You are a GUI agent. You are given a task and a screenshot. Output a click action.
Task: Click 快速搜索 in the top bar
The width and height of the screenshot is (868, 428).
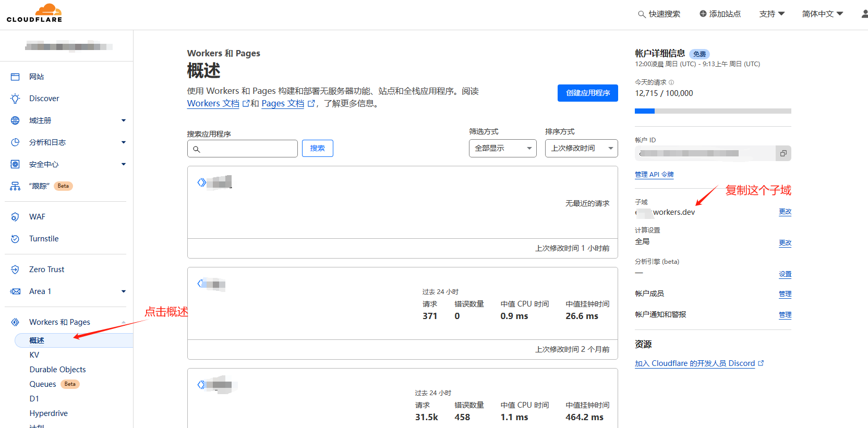(664, 14)
